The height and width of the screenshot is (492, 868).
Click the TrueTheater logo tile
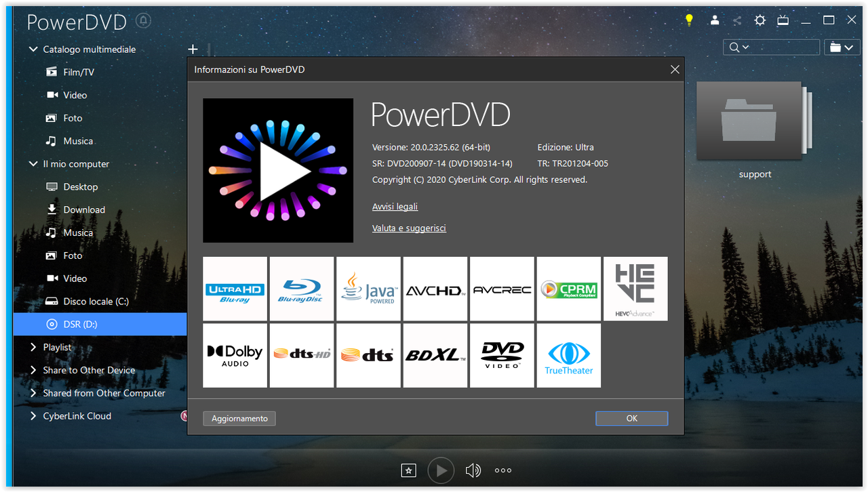coord(569,355)
